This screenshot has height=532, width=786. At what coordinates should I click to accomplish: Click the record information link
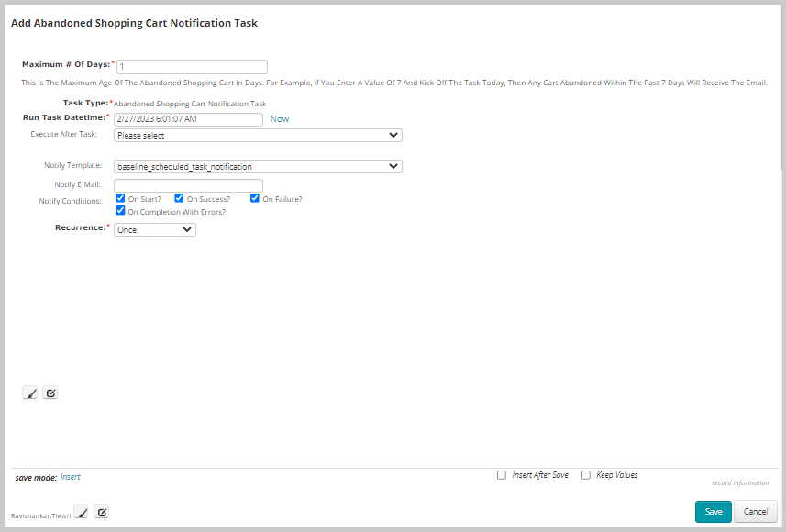(741, 482)
